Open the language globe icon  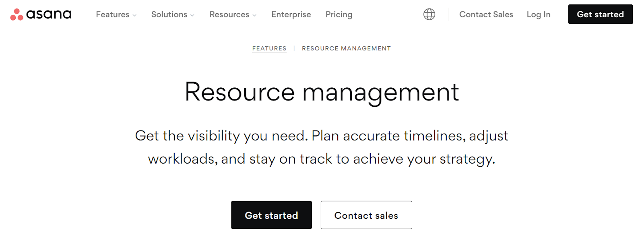[429, 15]
